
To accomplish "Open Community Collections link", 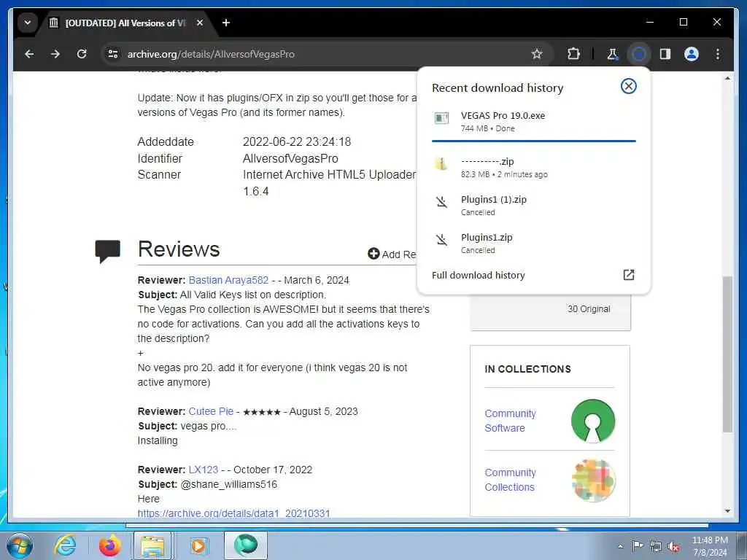I will pos(510,480).
